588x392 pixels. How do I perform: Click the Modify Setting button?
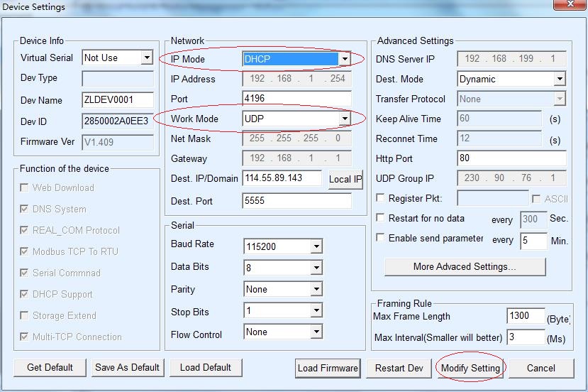470,368
